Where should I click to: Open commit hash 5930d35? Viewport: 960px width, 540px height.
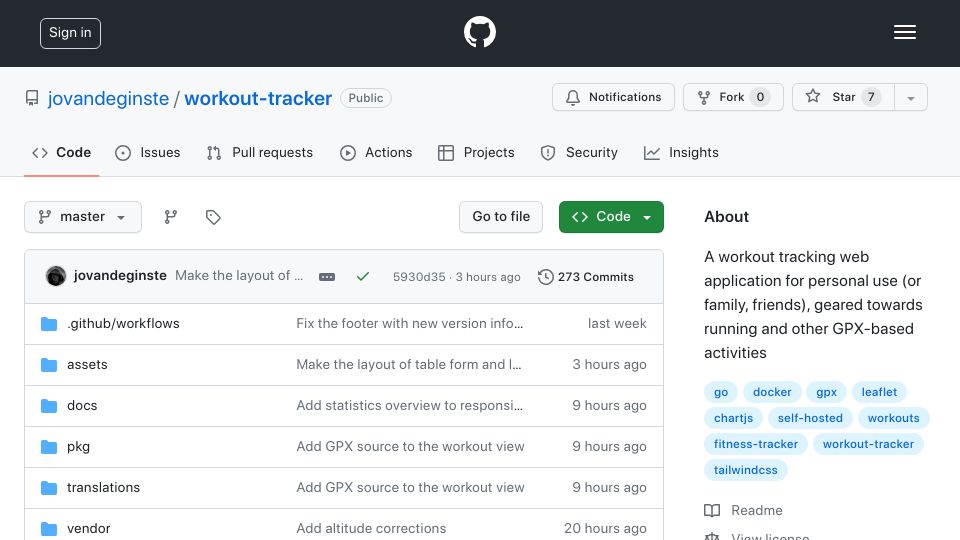(419, 277)
